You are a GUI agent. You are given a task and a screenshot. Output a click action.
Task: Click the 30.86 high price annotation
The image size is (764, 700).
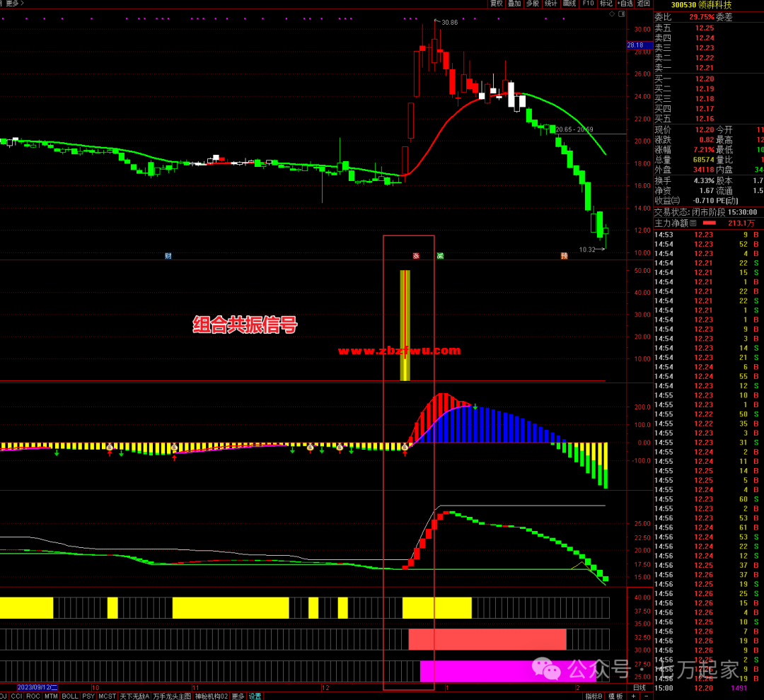(x=449, y=23)
